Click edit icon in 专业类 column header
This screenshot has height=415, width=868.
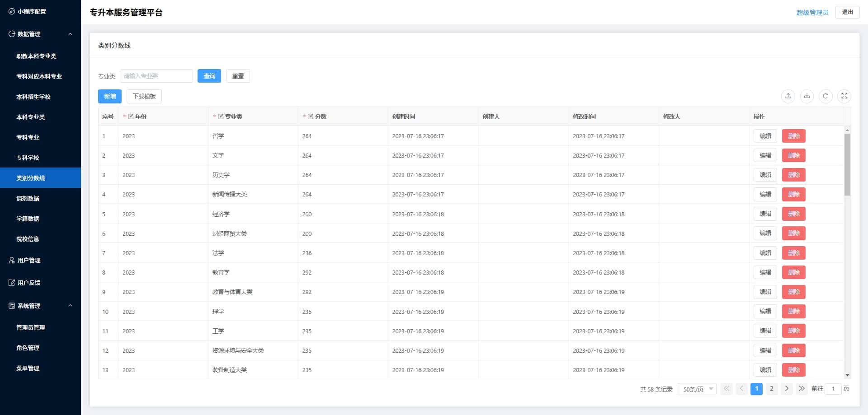(x=221, y=117)
